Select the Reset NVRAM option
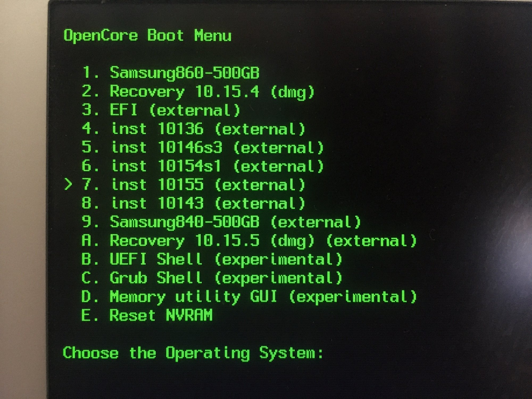The width and height of the screenshot is (532, 399). click(x=147, y=315)
